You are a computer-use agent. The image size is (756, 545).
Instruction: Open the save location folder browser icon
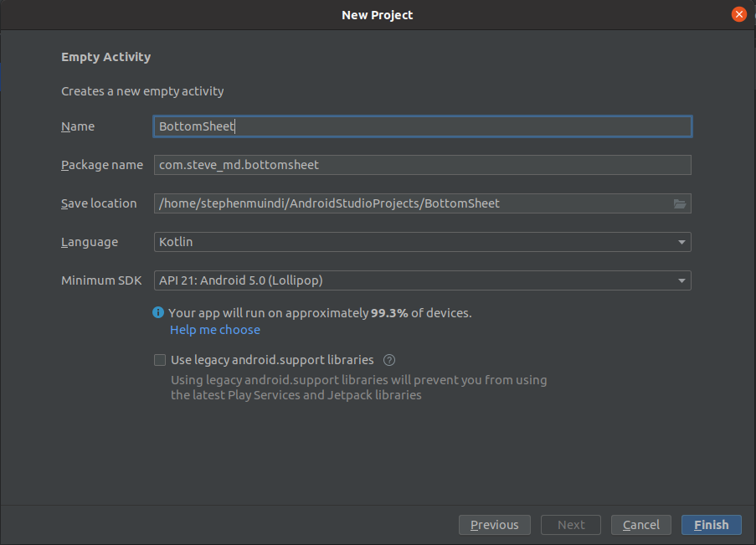680,203
